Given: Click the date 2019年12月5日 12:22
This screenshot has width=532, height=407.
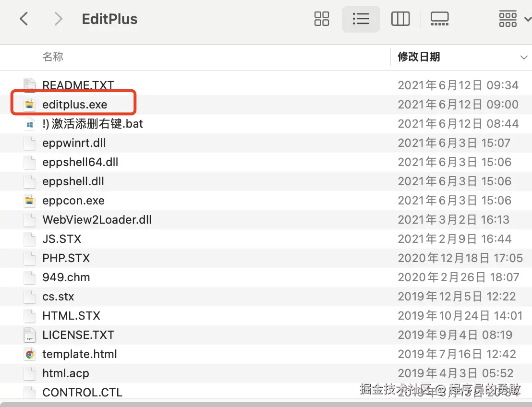Looking at the screenshot, I should pos(457,297).
